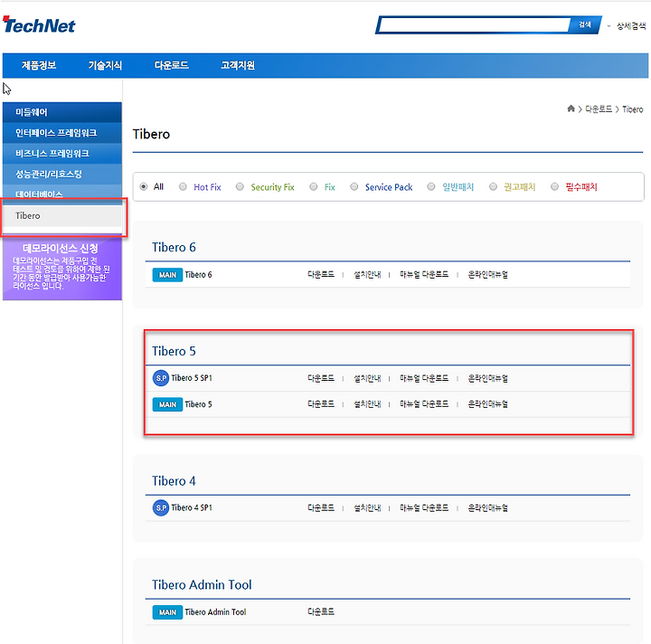Open the 상세검색 advanced search dropdown
This screenshot has height=644, width=651.
(627, 25)
